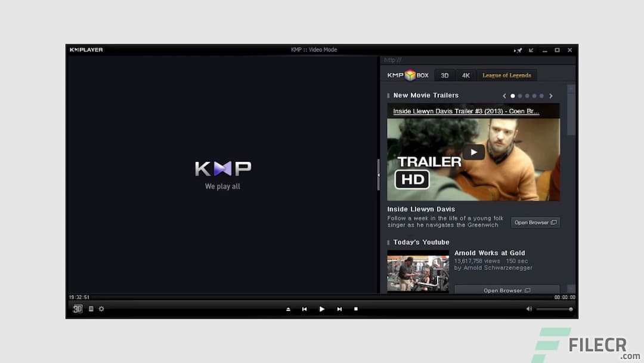Toggle compact mode with the resize arrow
Viewport: 644px width, 363px height.
531,50
